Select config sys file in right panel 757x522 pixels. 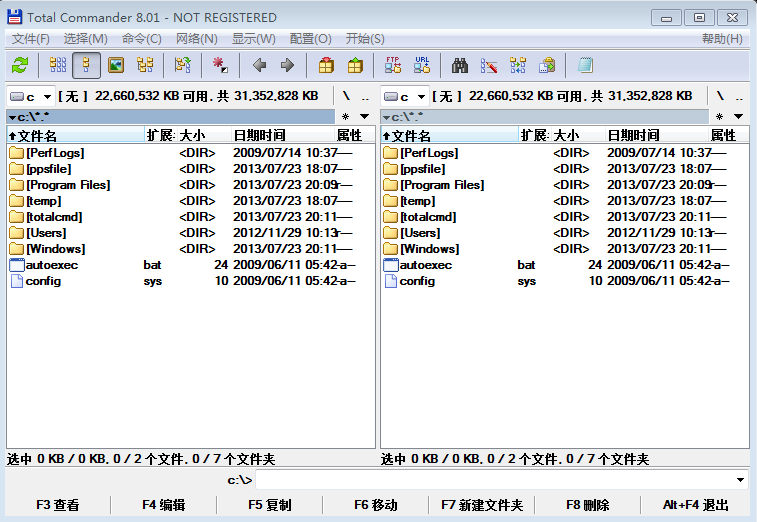pyautogui.click(x=565, y=281)
